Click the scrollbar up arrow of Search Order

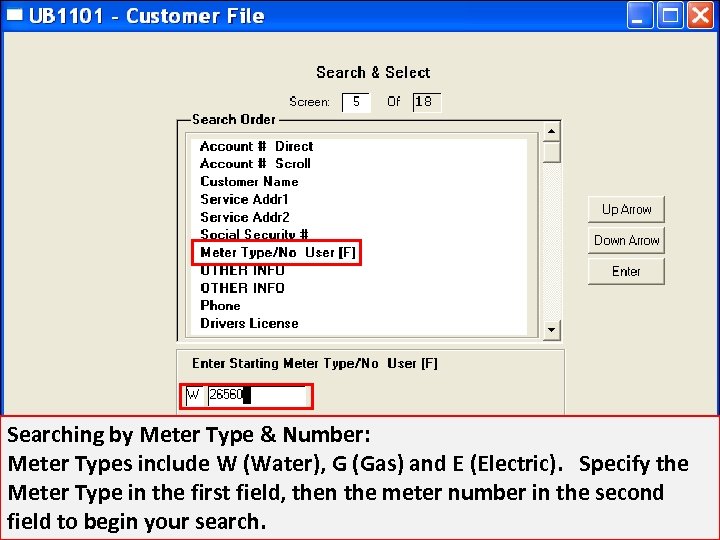point(551,132)
